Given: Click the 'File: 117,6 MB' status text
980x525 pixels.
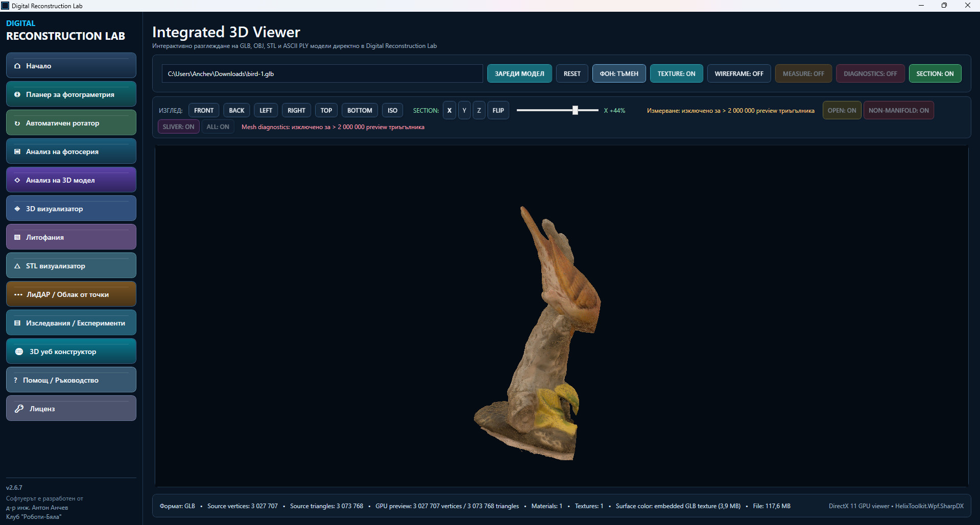Looking at the screenshot, I should tap(771, 506).
